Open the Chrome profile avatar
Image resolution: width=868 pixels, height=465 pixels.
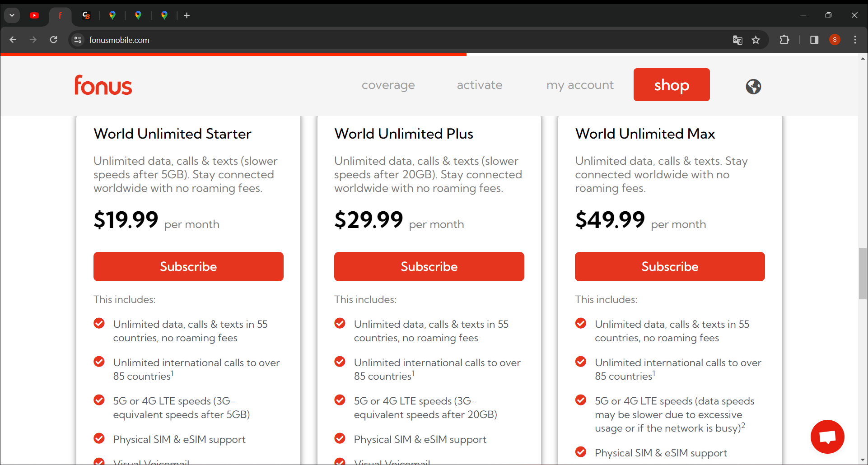point(835,40)
